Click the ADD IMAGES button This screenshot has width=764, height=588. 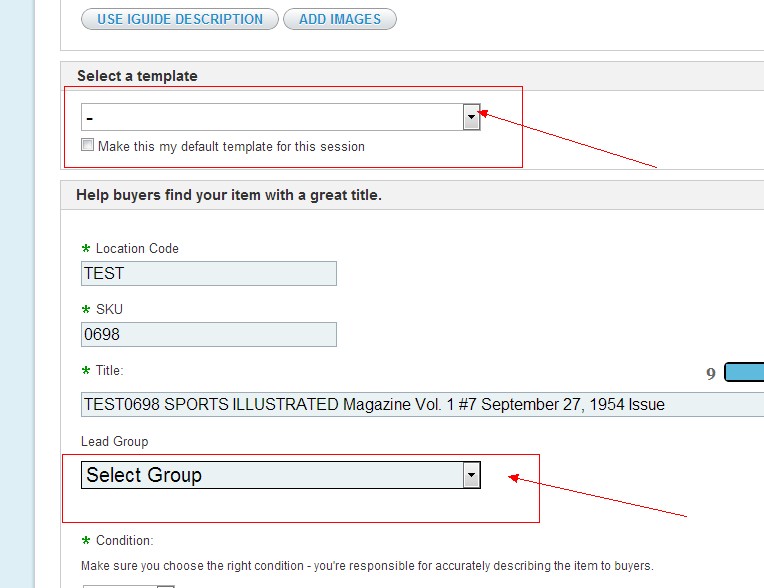340,19
